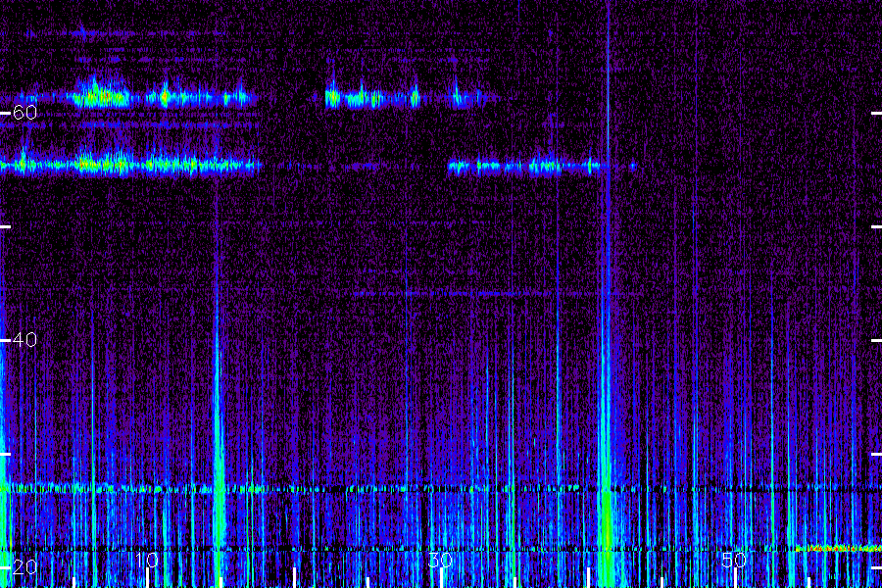Click the orange-red signal band after the 50 mark
The height and width of the screenshot is (588, 882).
tap(839, 548)
